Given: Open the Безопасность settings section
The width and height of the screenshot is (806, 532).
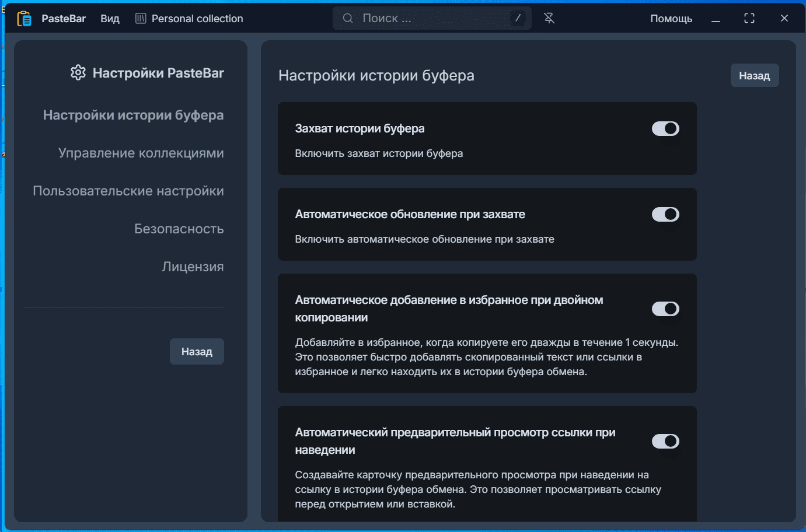Looking at the screenshot, I should point(179,229).
